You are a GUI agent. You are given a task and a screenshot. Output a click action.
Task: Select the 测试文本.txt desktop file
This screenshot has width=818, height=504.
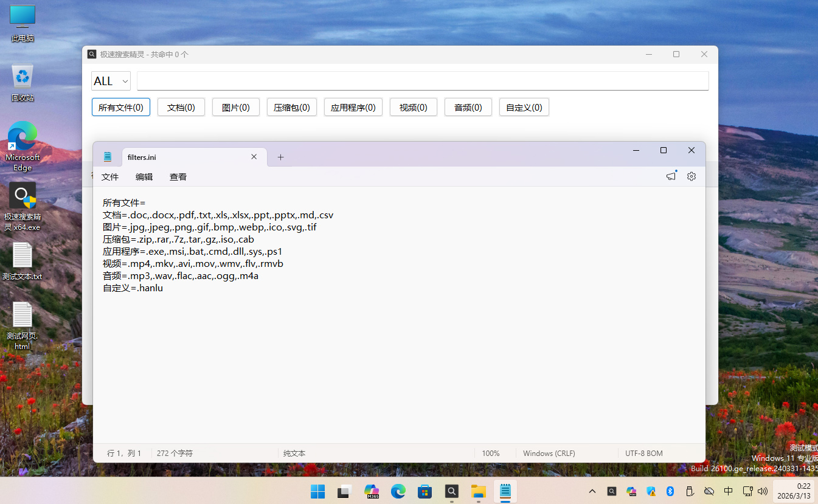pyautogui.click(x=23, y=261)
